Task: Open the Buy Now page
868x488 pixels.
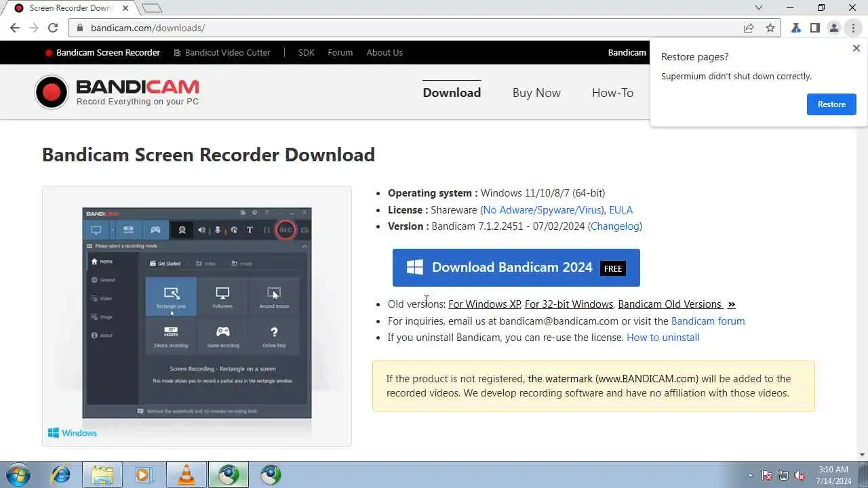Action: tap(536, 93)
